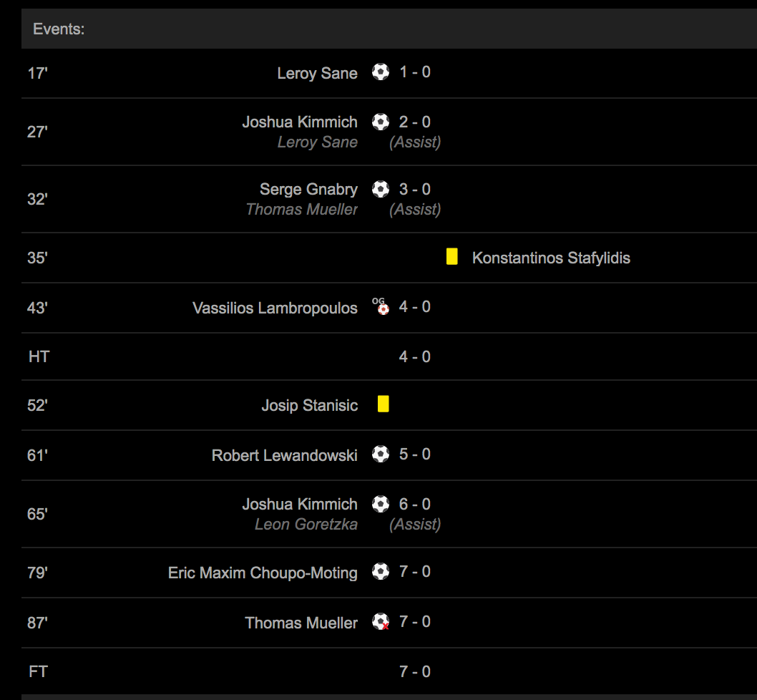Click Serge Gnabry's goal ball icon
Viewport: 757px width, 700px height.
(381, 189)
